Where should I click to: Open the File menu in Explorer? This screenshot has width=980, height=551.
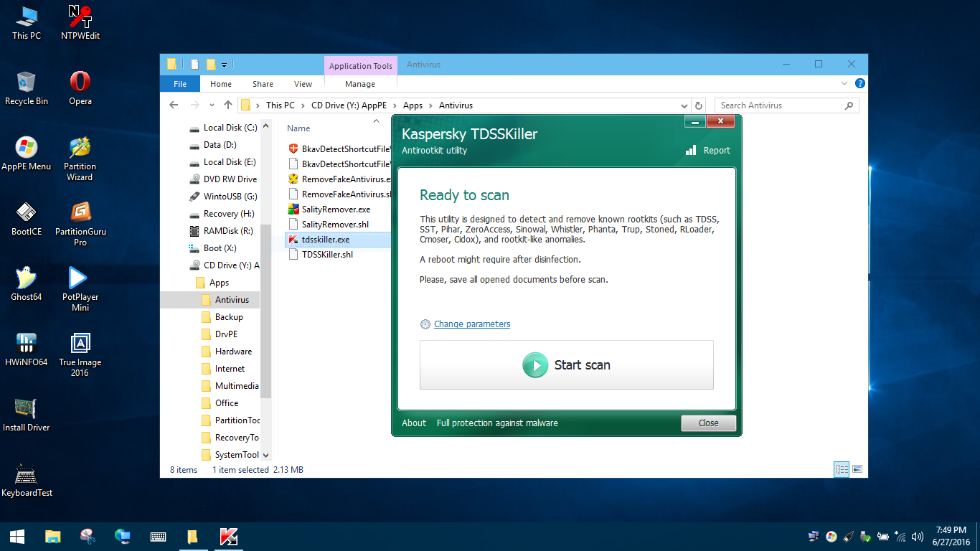pos(180,84)
